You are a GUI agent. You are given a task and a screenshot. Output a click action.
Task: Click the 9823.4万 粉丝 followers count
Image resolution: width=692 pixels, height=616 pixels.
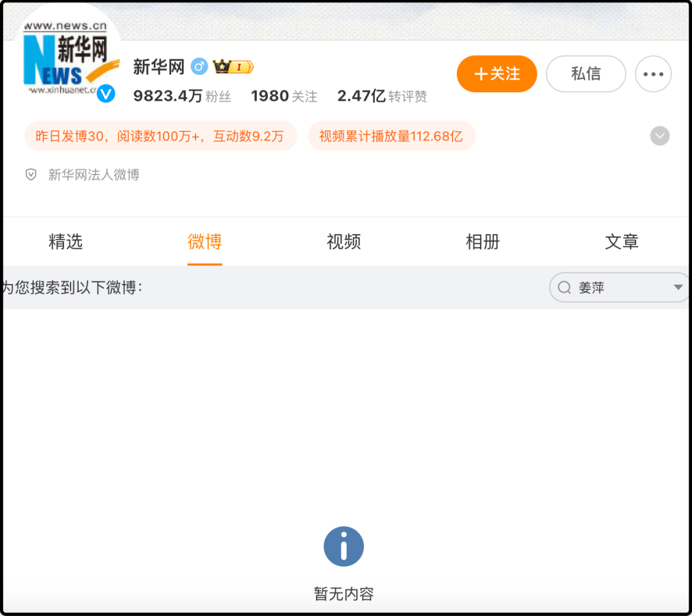182,96
